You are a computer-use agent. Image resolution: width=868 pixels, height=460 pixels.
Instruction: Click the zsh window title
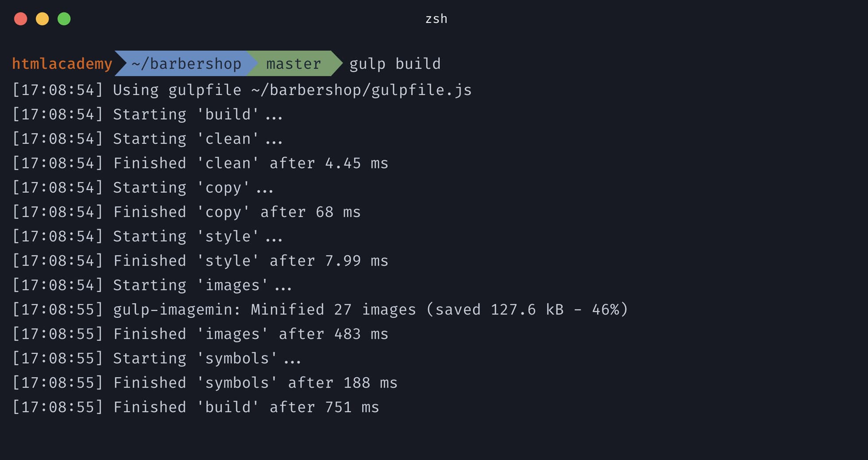436,19
